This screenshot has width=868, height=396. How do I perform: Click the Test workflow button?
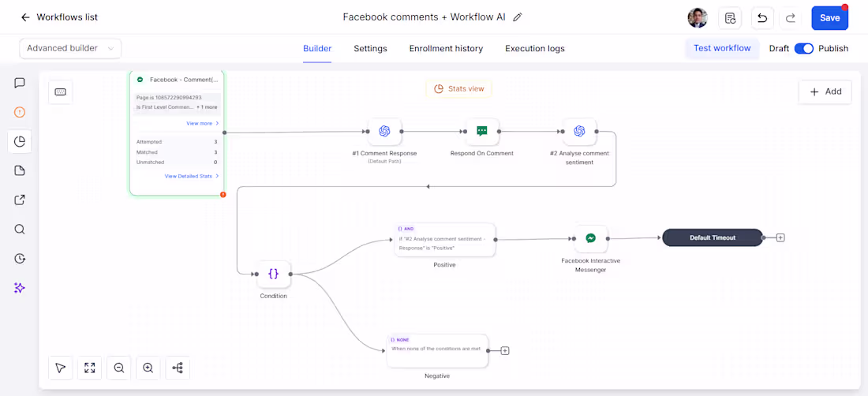[x=722, y=48]
